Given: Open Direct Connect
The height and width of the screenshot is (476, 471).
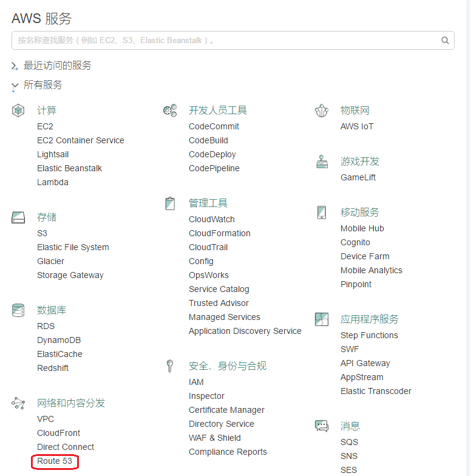Looking at the screenshot, I should (x=66, y=447).
